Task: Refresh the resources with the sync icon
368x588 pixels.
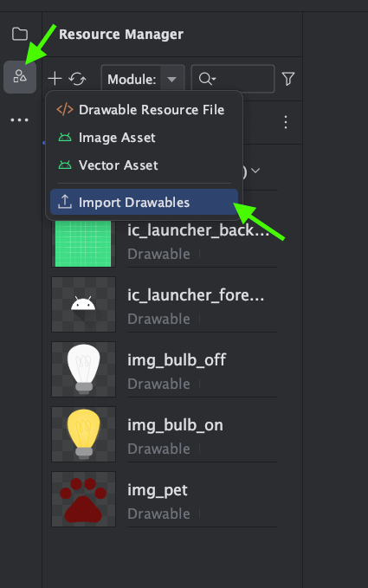Action: coord(77,79)
